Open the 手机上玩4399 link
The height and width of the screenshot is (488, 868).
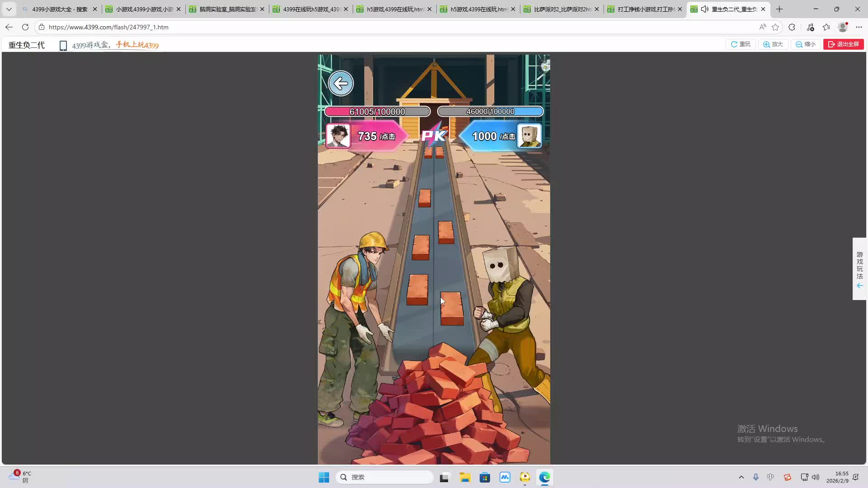pyautogui.click(x=137, y=45)
